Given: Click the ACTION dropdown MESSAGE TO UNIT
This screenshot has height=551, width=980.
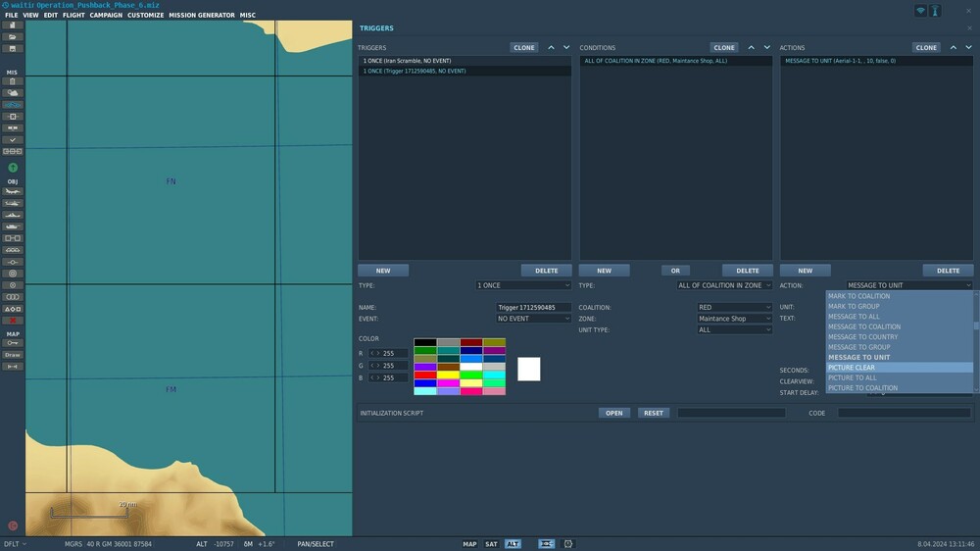Looking at the screenshot, I should 909,285.
